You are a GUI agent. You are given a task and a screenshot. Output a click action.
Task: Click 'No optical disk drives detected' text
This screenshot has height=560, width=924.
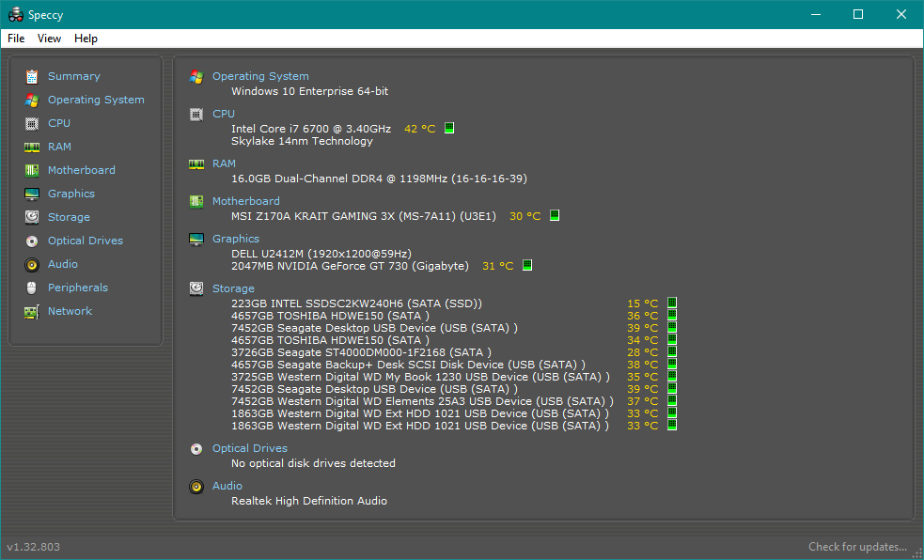pos(313,463)
